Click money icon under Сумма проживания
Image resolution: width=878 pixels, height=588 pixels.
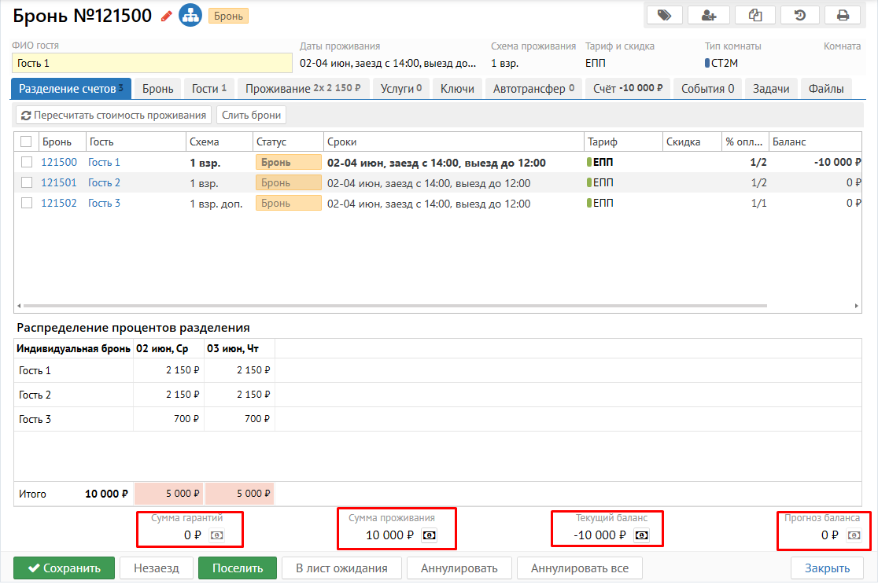[430, 535]
